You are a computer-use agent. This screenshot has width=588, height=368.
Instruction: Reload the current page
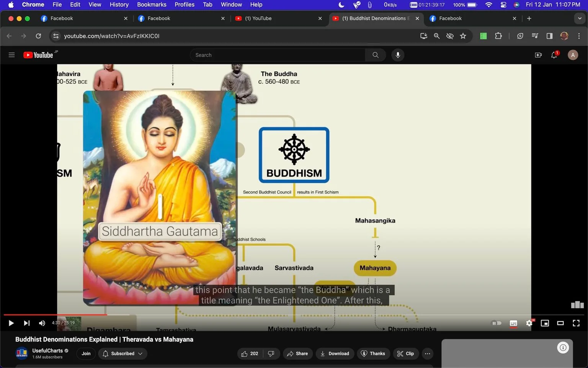pyautogui.click(x=38, y=36)
